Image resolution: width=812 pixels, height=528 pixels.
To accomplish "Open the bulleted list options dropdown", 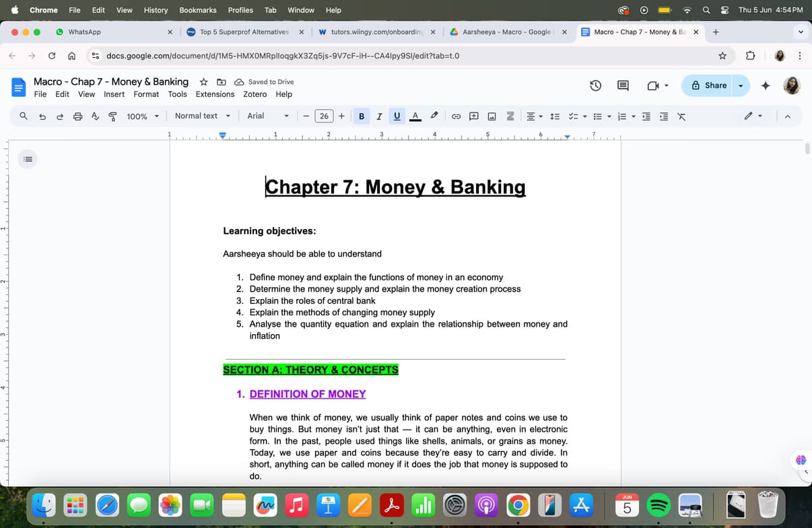I will coord(610,116).
